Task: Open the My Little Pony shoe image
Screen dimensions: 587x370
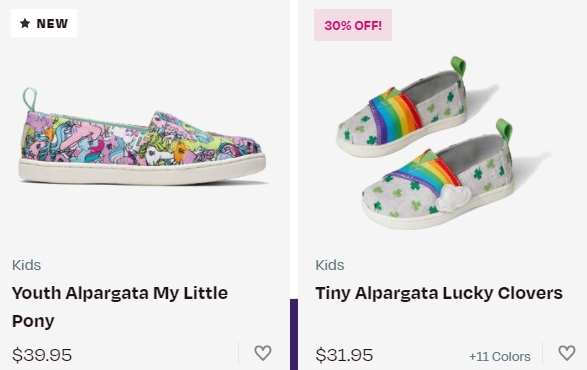Action: [x=142, y=137]
